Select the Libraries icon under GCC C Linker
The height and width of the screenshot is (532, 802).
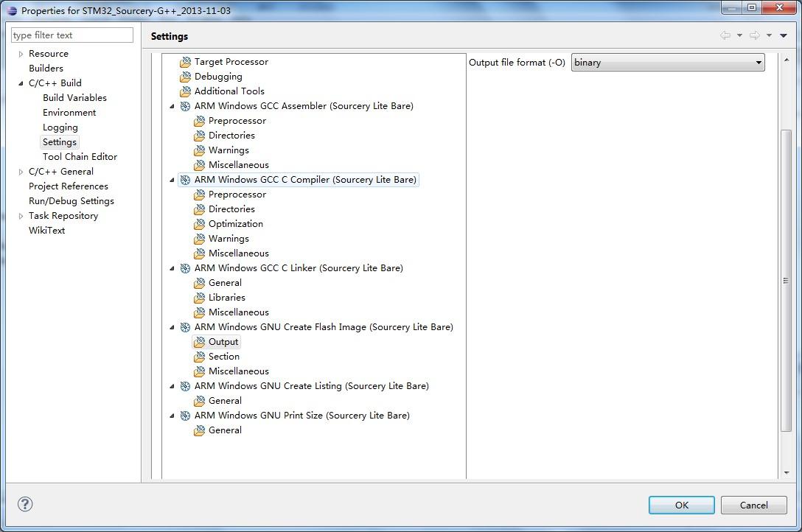pyautogui.click(x=199, y=298)
